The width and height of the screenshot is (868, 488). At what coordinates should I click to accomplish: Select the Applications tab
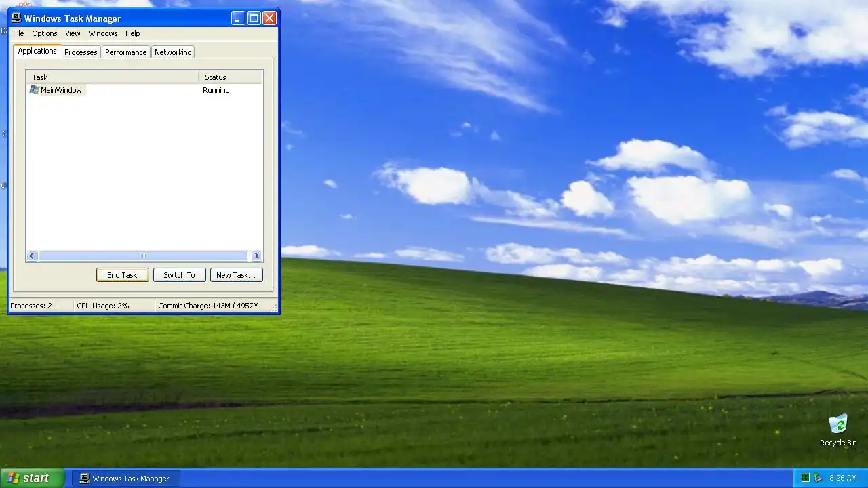click(x=37, y=51)
